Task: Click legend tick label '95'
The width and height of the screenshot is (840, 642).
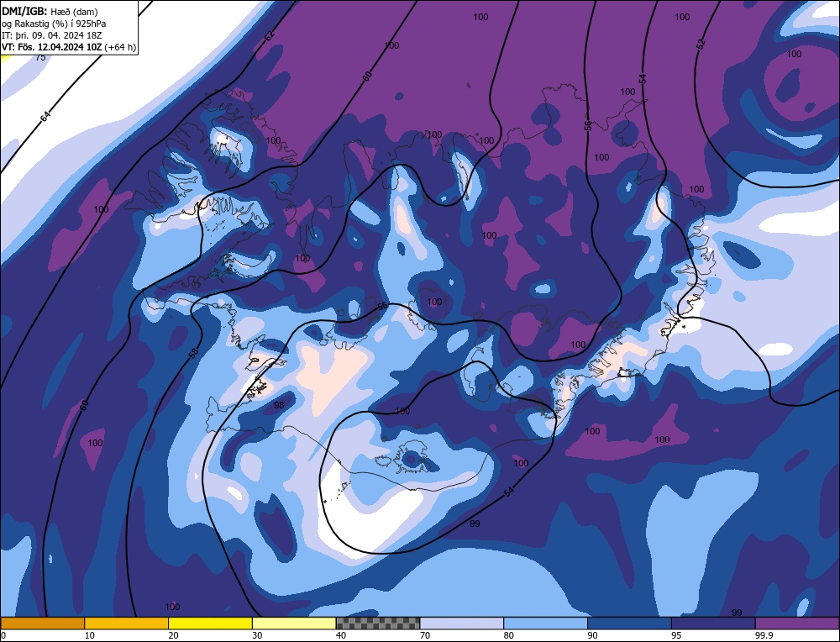Action: 676,635
